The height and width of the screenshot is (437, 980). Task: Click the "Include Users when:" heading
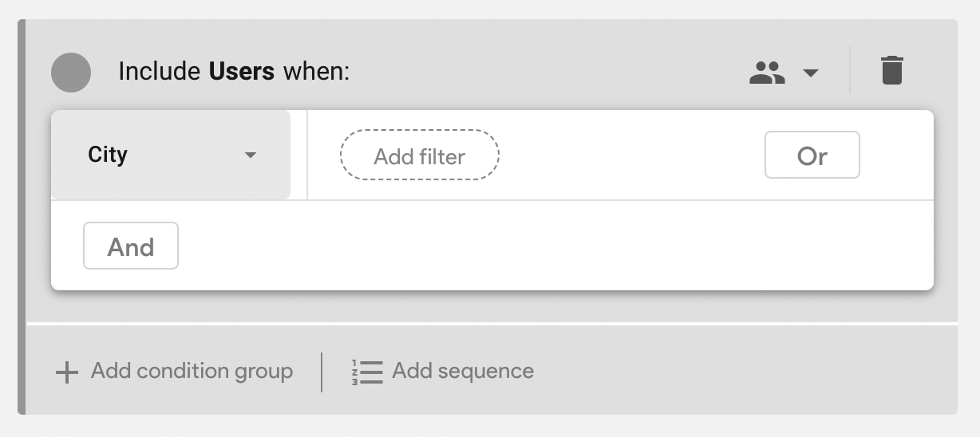(x=234, y=72)
